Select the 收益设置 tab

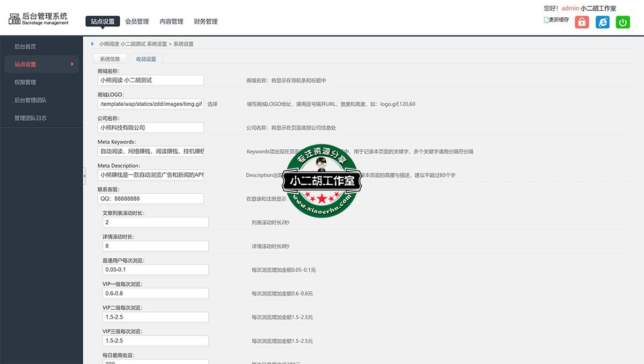click(x=146, y=59)
